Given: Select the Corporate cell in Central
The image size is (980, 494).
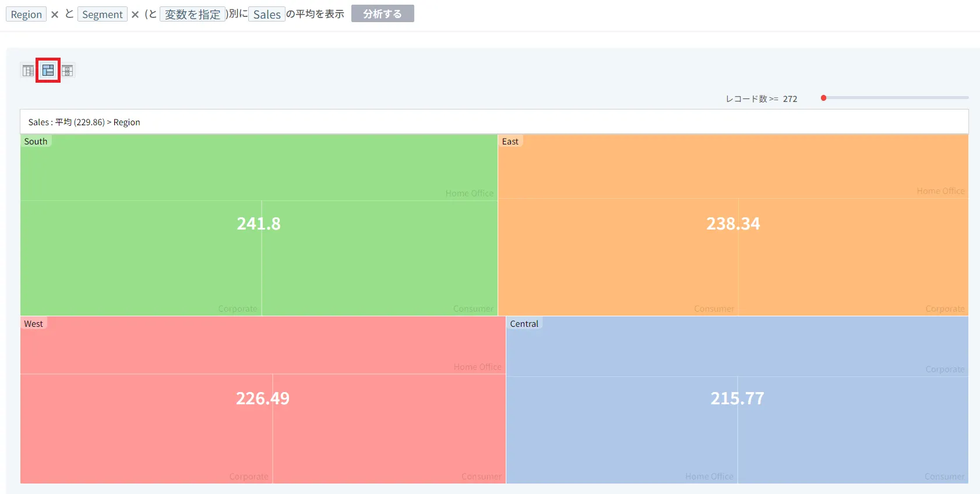Looking at the screenshot, I should coord(737,347).
